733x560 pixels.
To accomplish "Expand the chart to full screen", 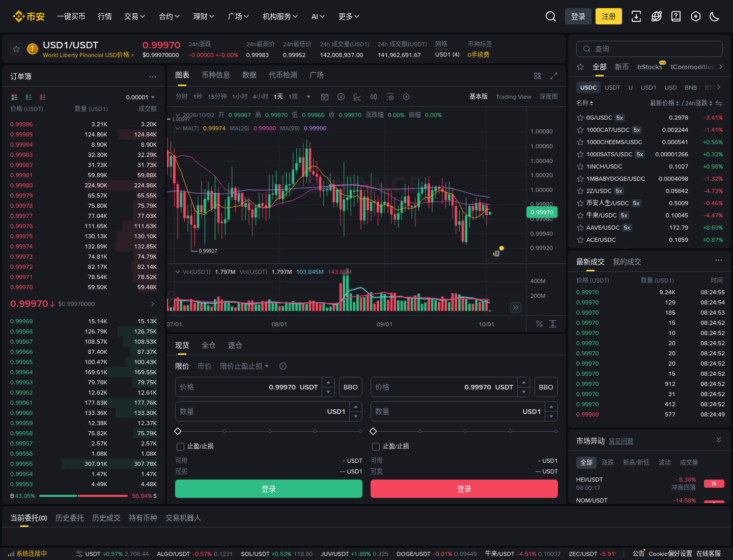I will click(x=554, y=76).
